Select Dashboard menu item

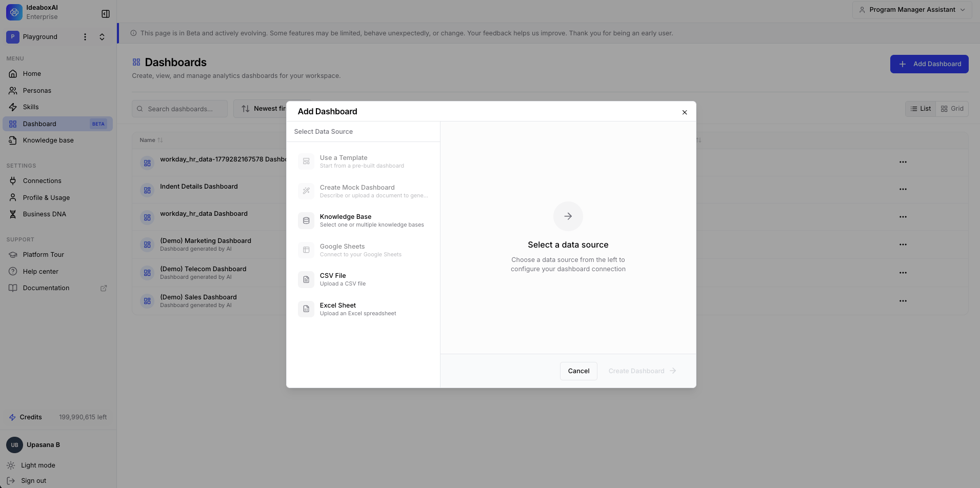(57, 124)
